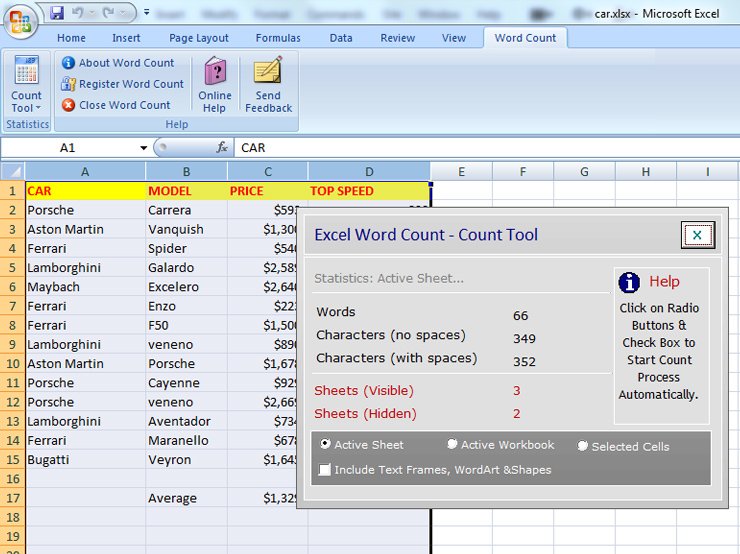
Task: Click the Select All corner of the sheet
Action: (x=13, y=171)
